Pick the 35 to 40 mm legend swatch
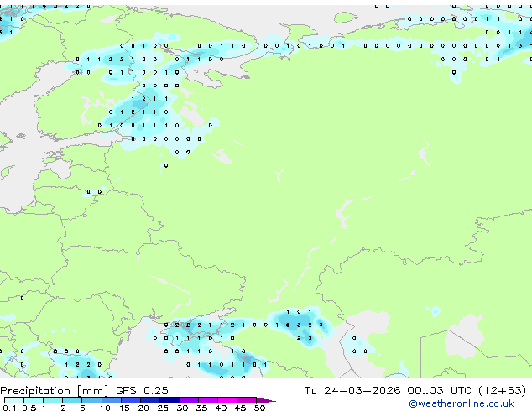This screenshot has width=532, height=411. pos(208,400)
